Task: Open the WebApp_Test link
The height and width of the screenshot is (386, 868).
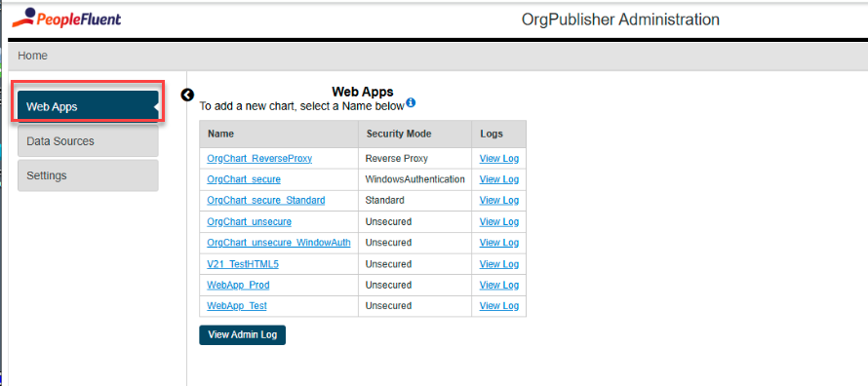Action: [x=237, y=306]
